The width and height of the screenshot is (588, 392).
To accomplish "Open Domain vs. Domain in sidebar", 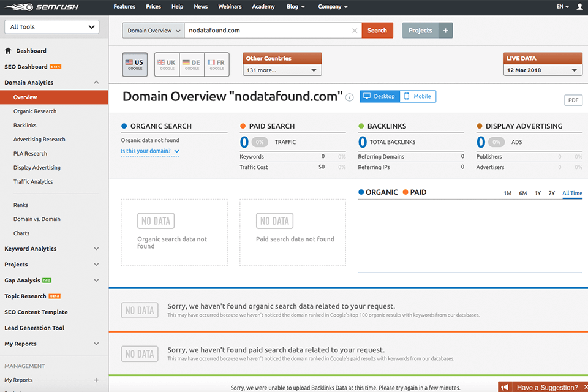I will (x=37, y=219).
